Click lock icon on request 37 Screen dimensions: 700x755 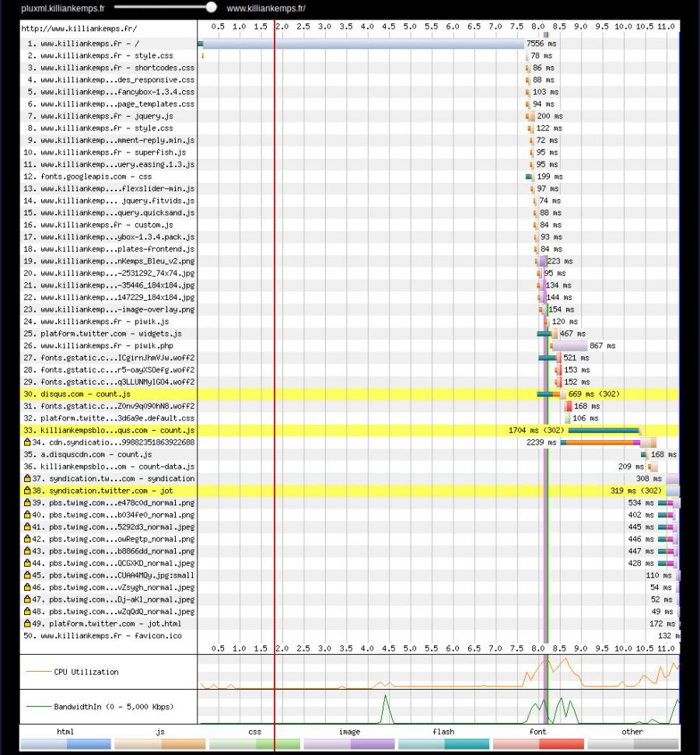click(27, 478)
